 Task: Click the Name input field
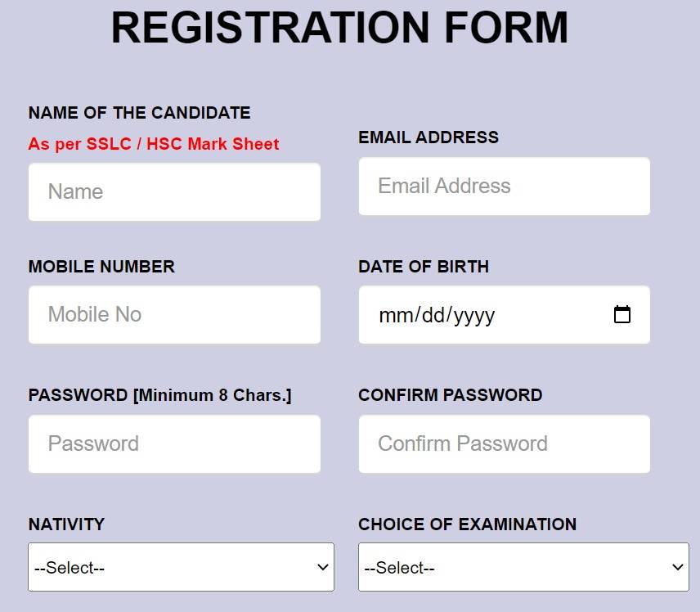(174, 191)
